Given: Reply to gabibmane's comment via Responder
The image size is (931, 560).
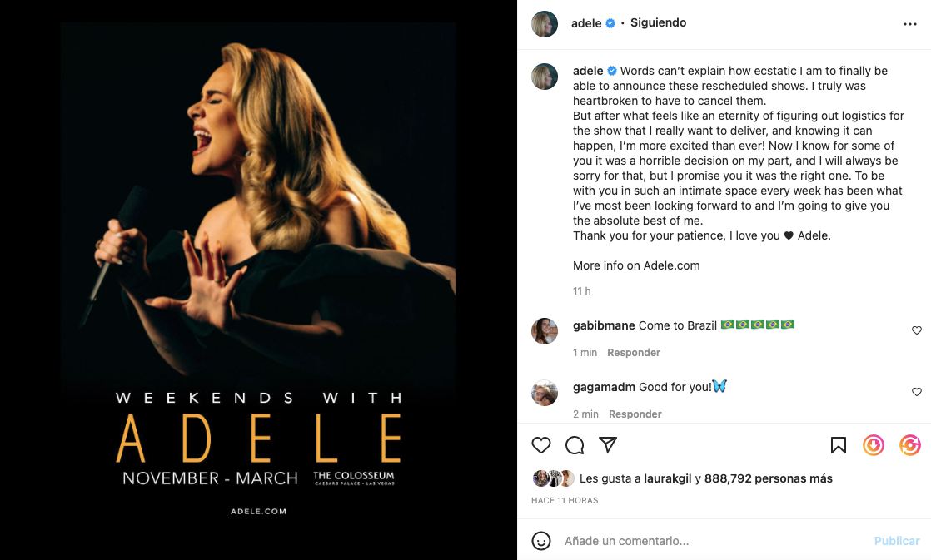Looking at the screenshot, I should point(634,353).
